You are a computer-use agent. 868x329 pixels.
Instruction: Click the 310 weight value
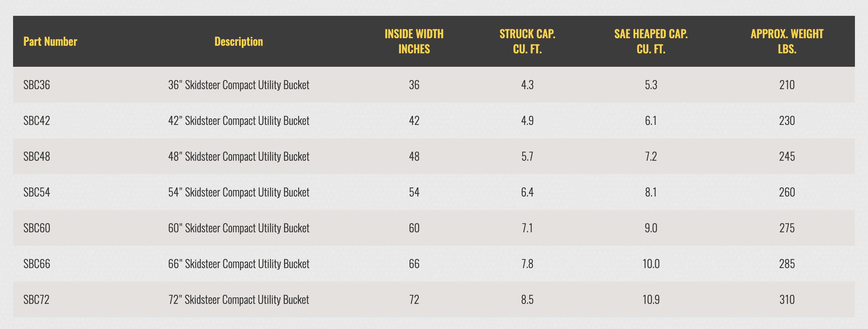tap(787, 300)
